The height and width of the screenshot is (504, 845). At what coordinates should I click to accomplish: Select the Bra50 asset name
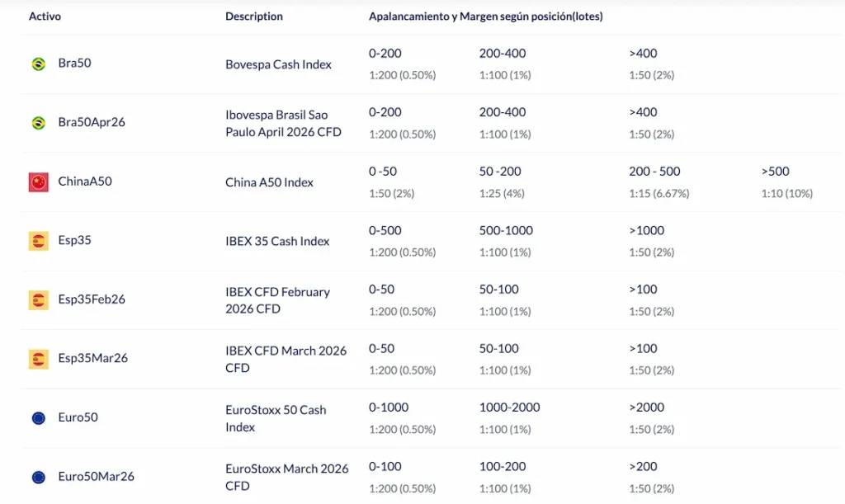click(x=74, y=64)
